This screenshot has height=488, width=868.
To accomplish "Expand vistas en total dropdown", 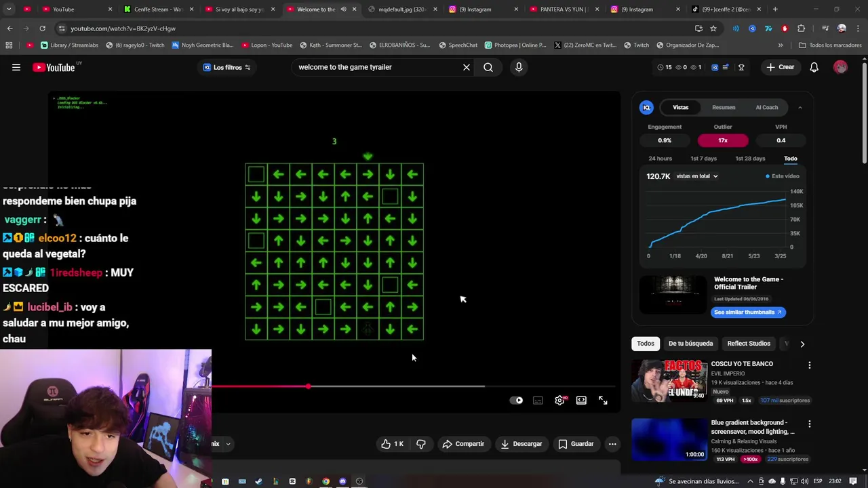I will [697, 176].
